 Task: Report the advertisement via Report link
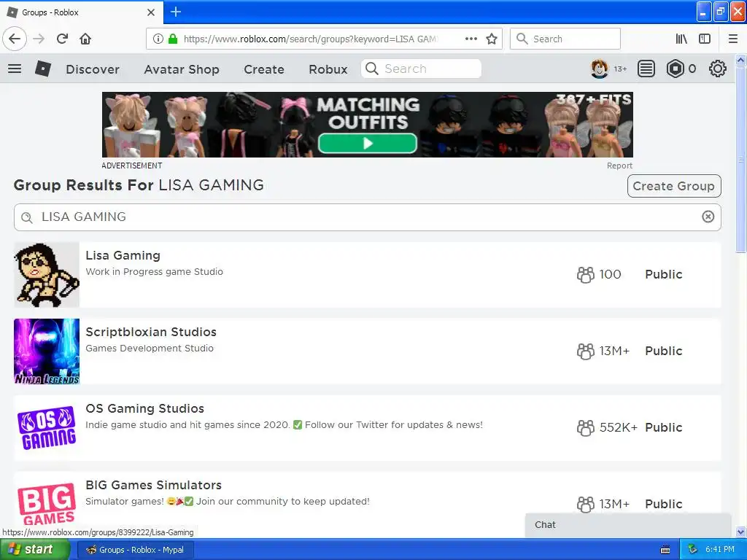coord(619,166)
